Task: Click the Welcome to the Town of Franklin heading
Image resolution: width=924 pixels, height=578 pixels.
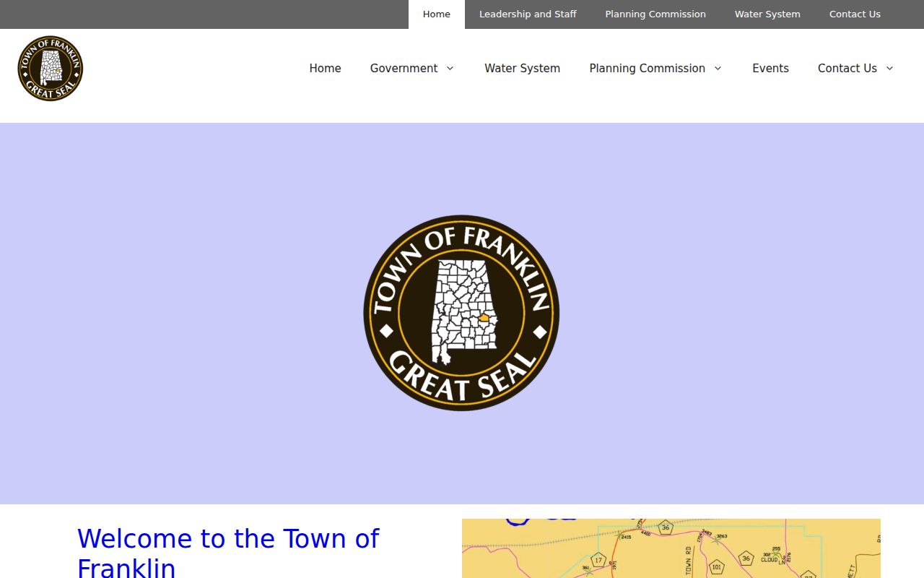Action: (228, 552)
